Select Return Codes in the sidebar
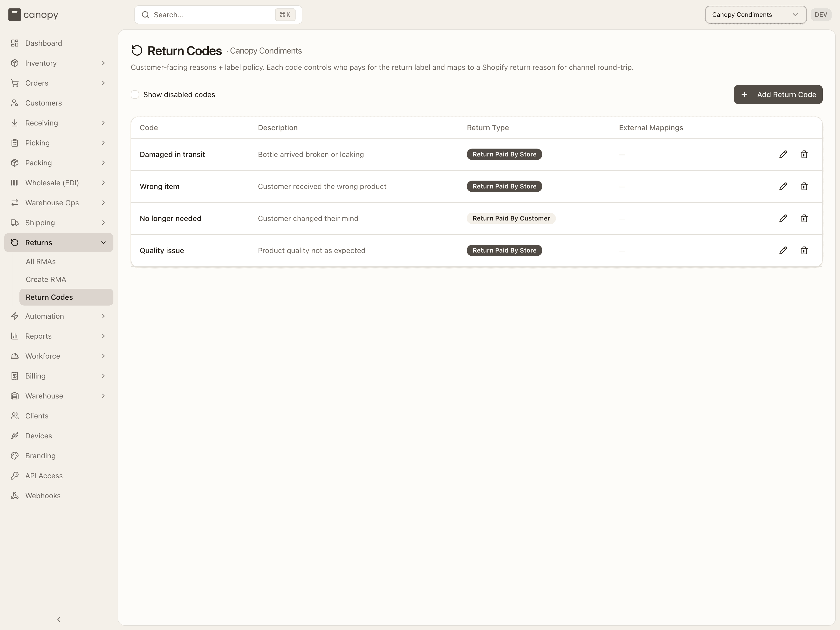Image resolution: width=840 pixels, height=630 pixels. pyautogui.click(x=66, y=297)
